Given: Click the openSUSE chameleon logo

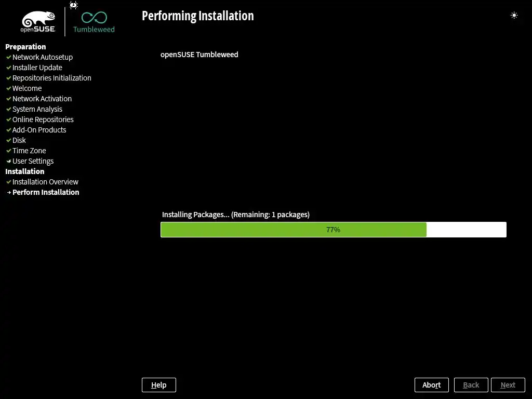Looking at the screenshot, I should (x=38, y=22).
